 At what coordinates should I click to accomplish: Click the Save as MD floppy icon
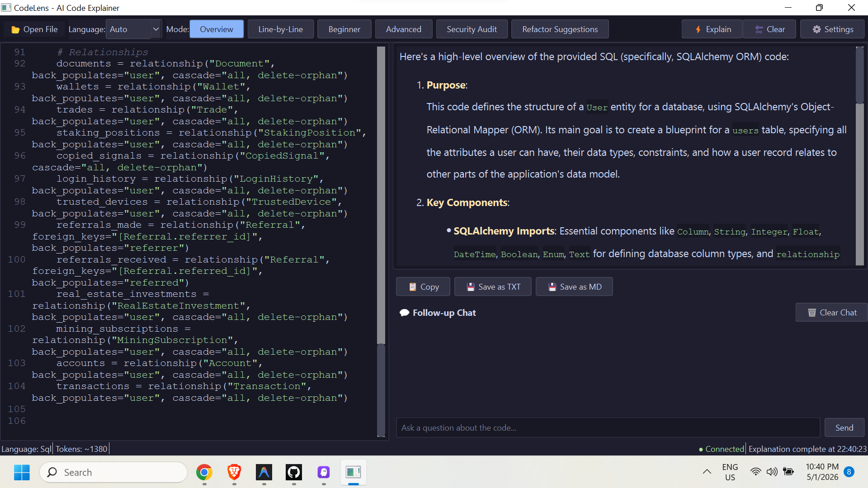pyautogui.click(x=552, y=287)
